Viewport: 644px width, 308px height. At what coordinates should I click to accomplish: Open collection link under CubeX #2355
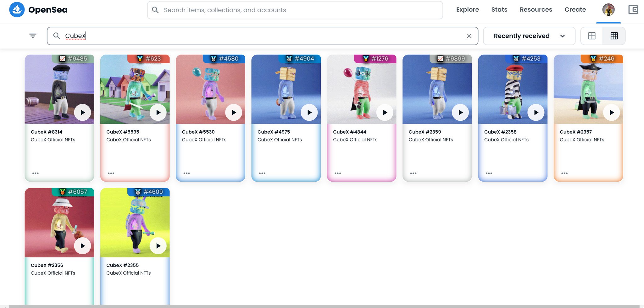click(128, 273)
